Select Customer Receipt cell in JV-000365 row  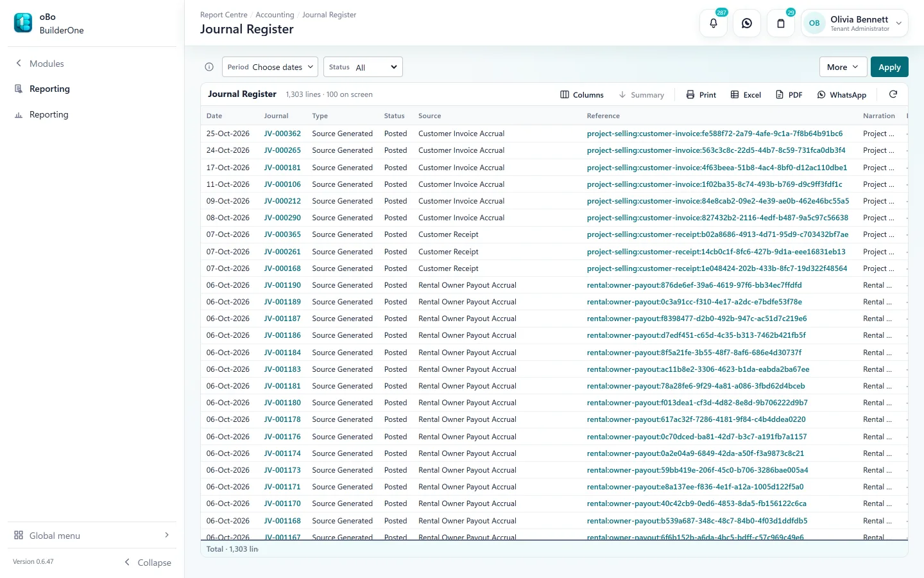click(x=449, y=234)
